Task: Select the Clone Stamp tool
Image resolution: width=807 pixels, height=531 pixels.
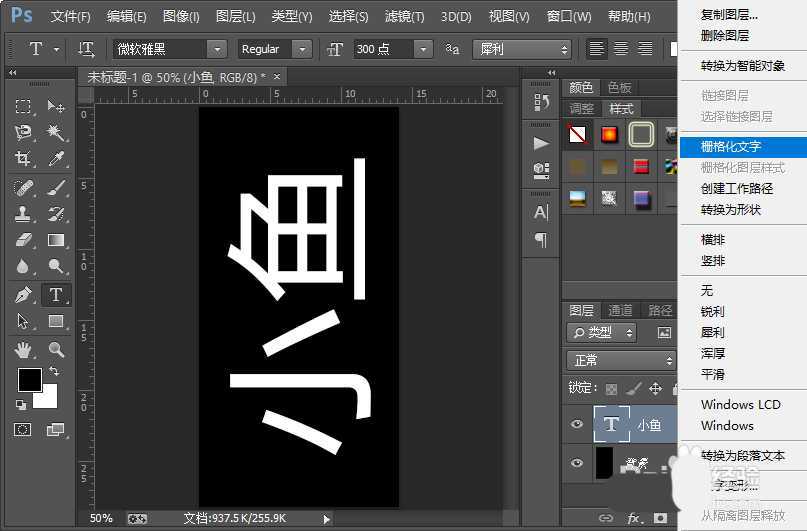Action: 23,213
